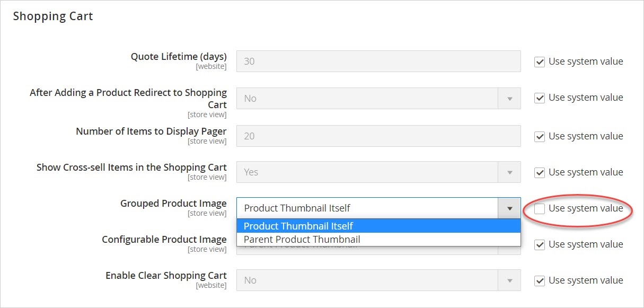Viewport: 644px width, 308px height.
Task: Open Show Cross-sell Items dropdown arrow
Action: coord(509,172)
